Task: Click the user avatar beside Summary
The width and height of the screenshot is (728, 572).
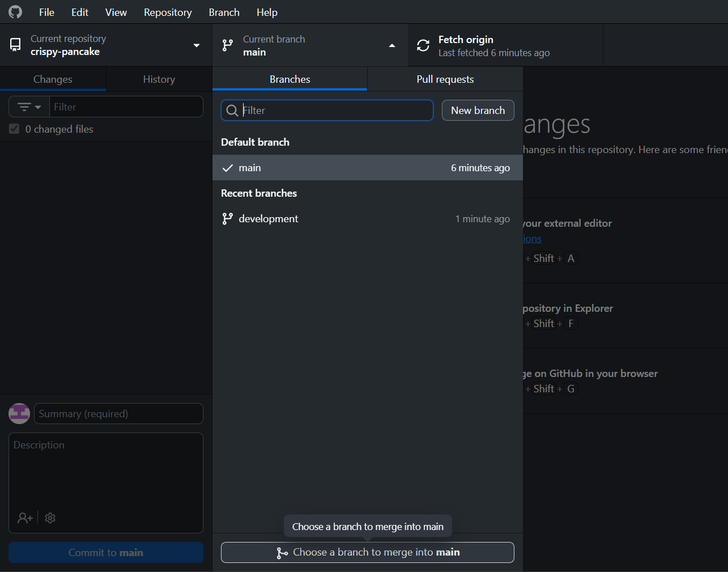Action: [x=19, y=414]
